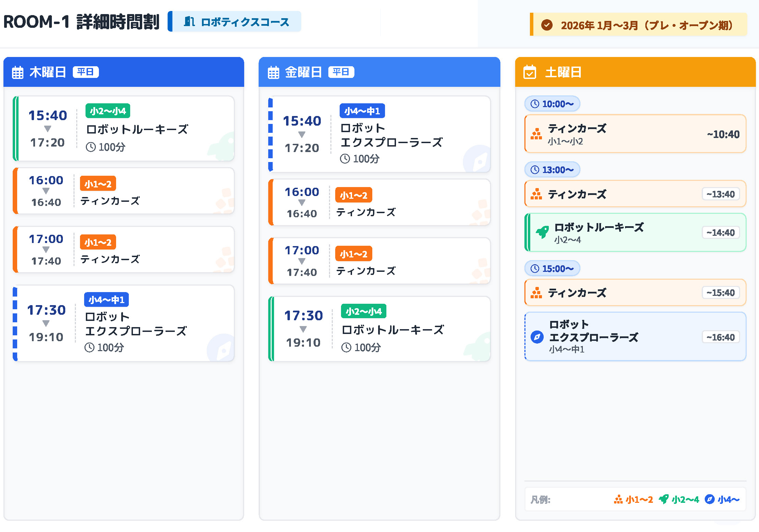Click the green 小2〜小4 tag on Thursday's 15:40 card

point(108,111)
